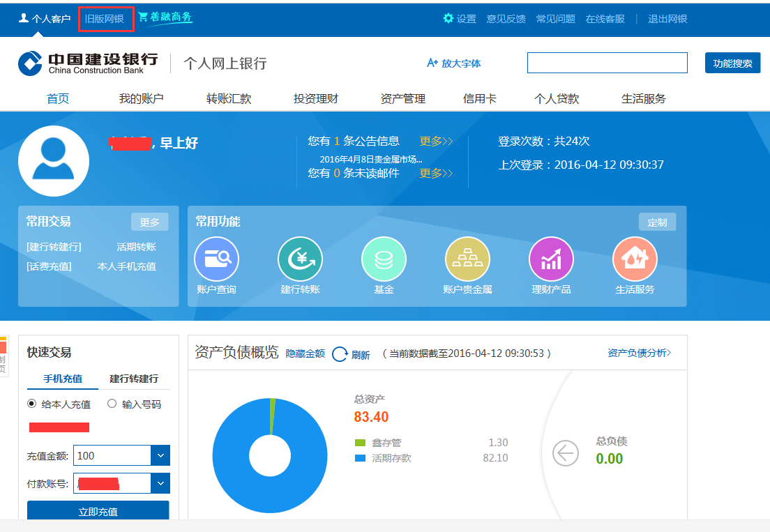This screenshot has width=770, height=532.
Task: Open the 资产管理 menu
Action: 402,98
